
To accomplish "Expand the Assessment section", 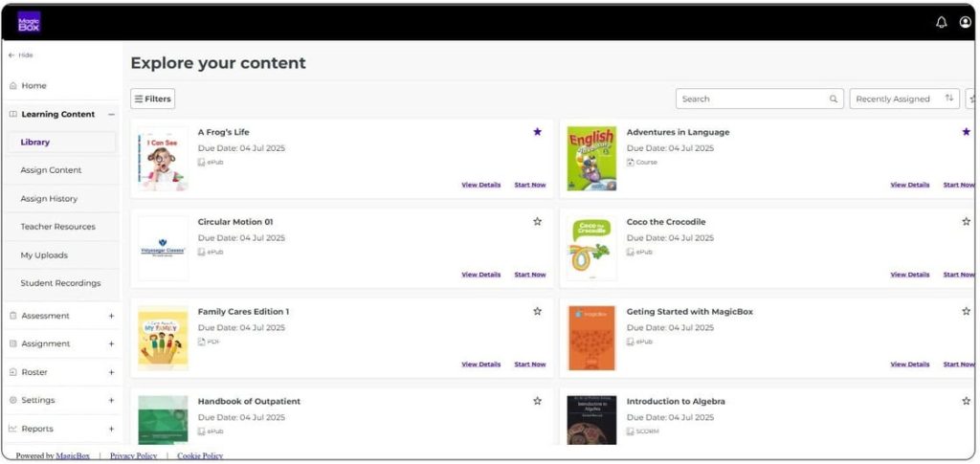I will pos(111,316).
